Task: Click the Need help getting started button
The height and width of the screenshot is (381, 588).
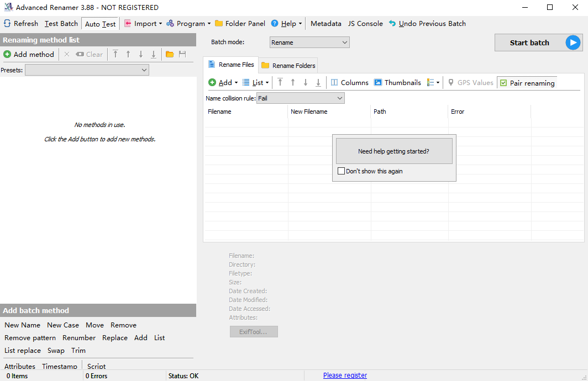Action: (x=394, y=151)
